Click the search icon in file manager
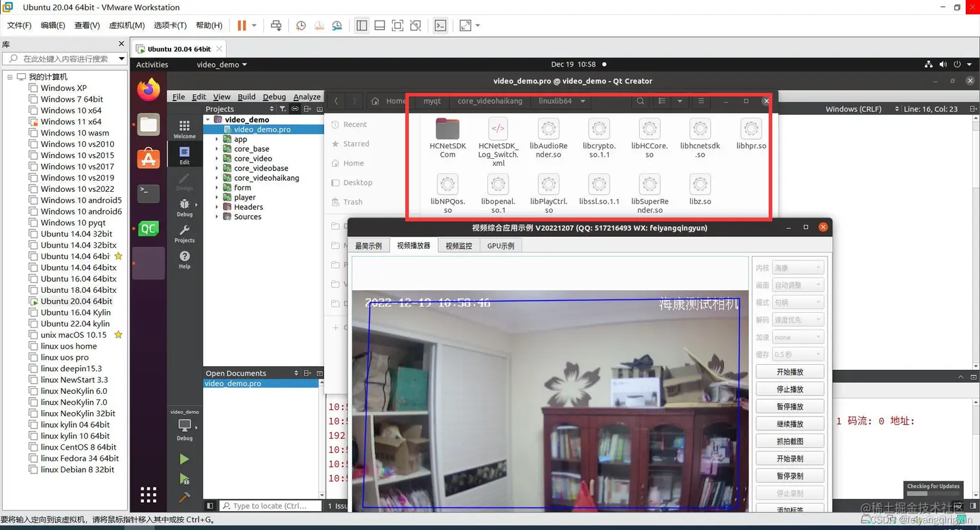 [x=640, y=101]
